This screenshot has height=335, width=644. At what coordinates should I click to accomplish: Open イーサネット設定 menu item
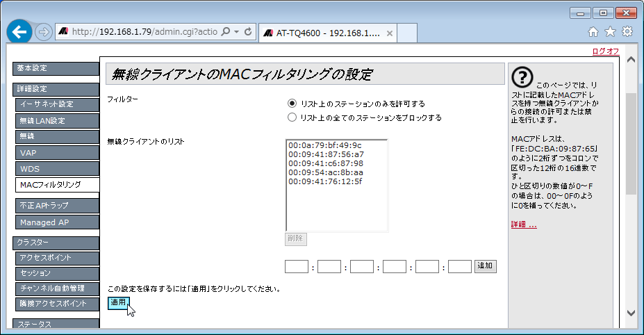click(x=58, y=104)
